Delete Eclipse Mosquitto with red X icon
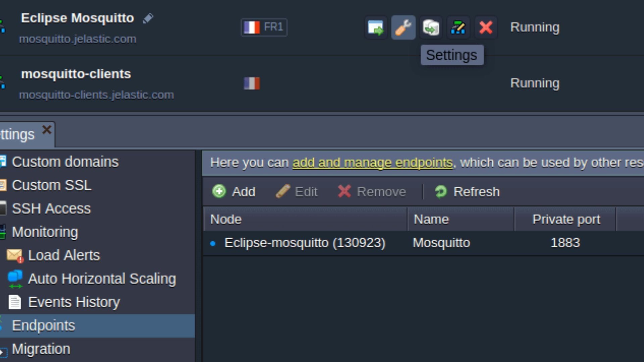The width and height of the screenshot is (644, 362). coord(486,27)
